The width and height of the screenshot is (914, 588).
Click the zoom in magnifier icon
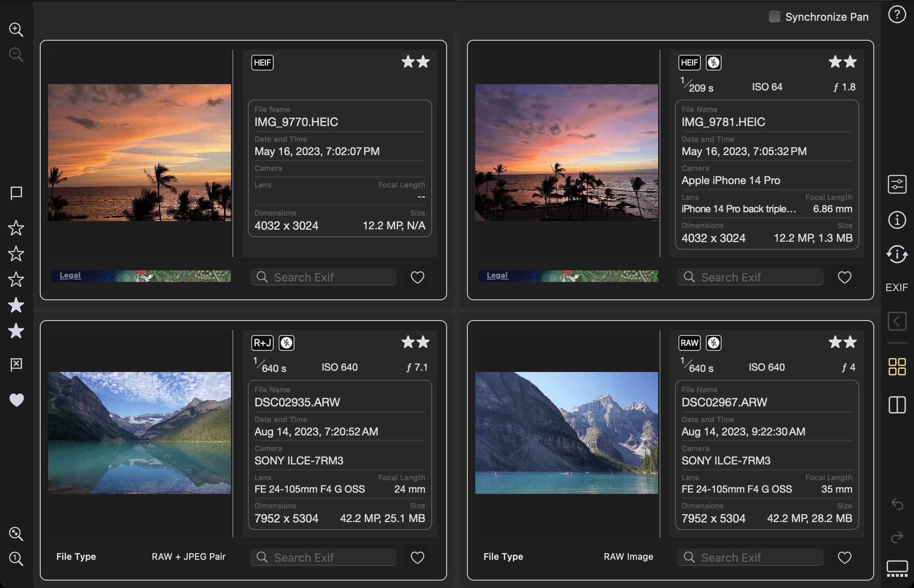[x=16, y=29]
